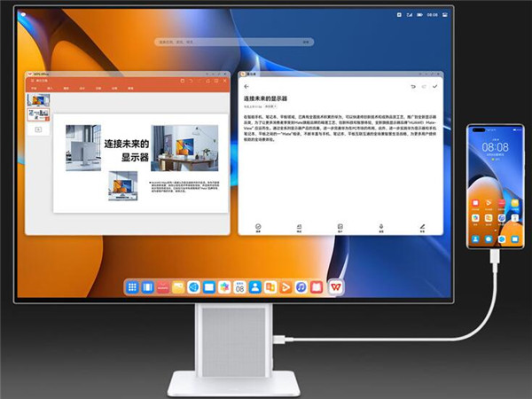
Task: Click the clock showing 08:08 in the status bar
Action: [x=433, y=15]
